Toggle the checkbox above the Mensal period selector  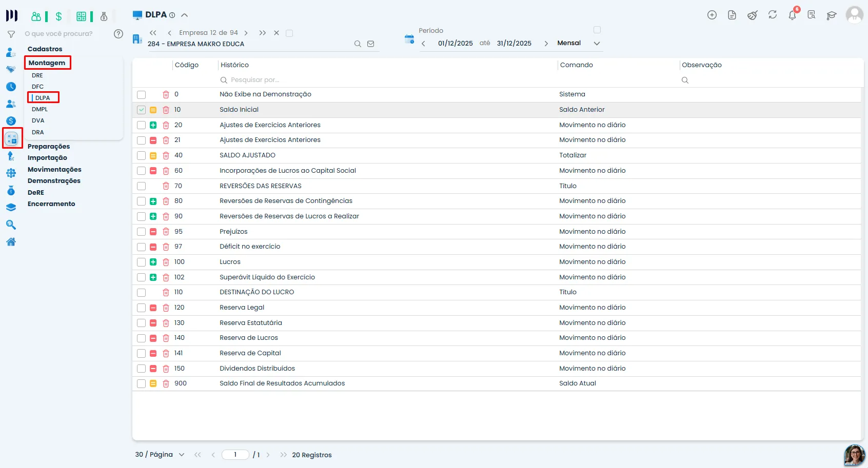(597, 30)
